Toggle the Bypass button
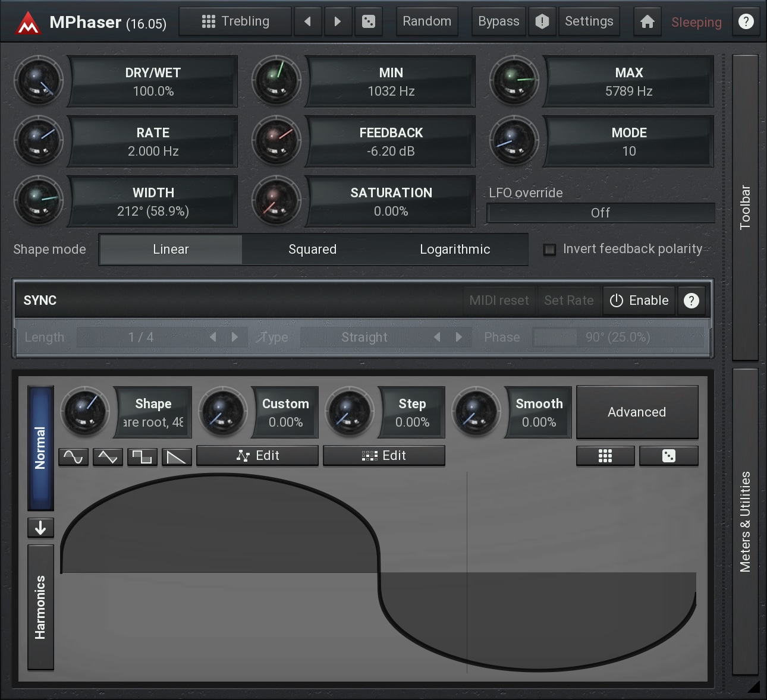 [499, 21]
